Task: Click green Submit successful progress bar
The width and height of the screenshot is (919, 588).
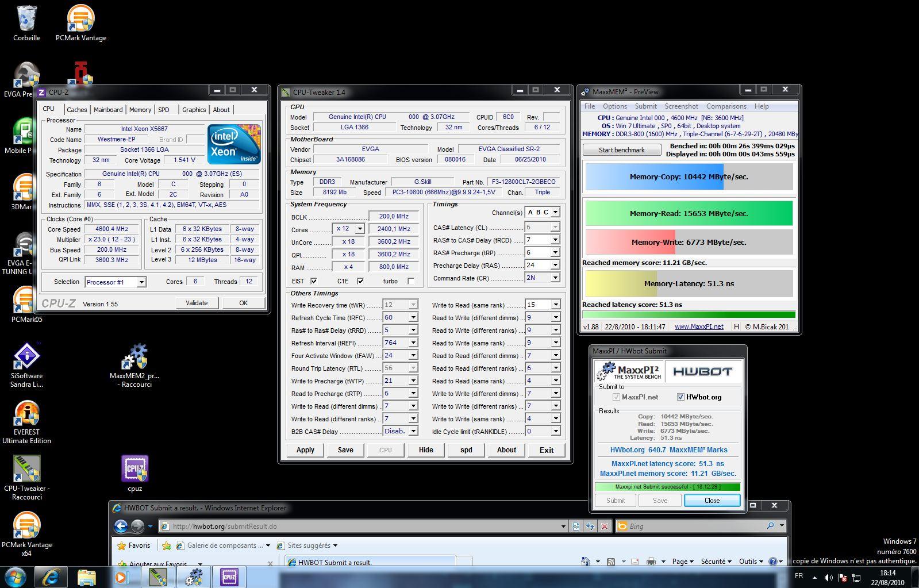Action: coord(667,487)
